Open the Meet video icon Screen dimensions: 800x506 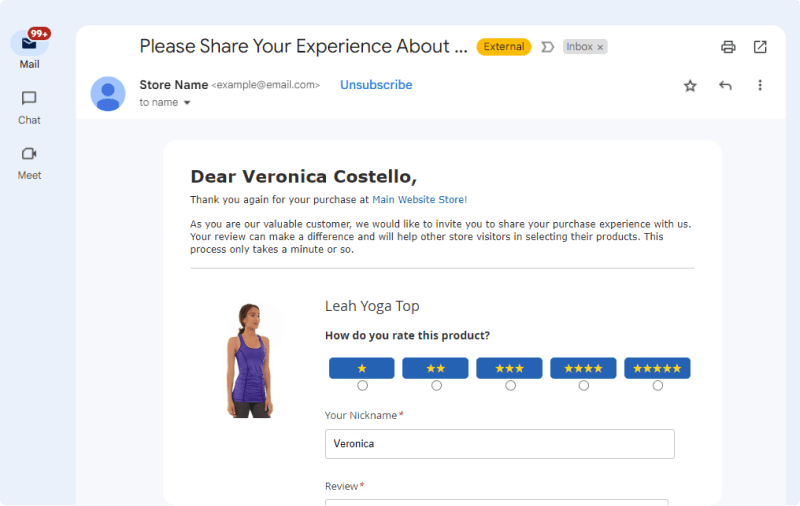29,154
